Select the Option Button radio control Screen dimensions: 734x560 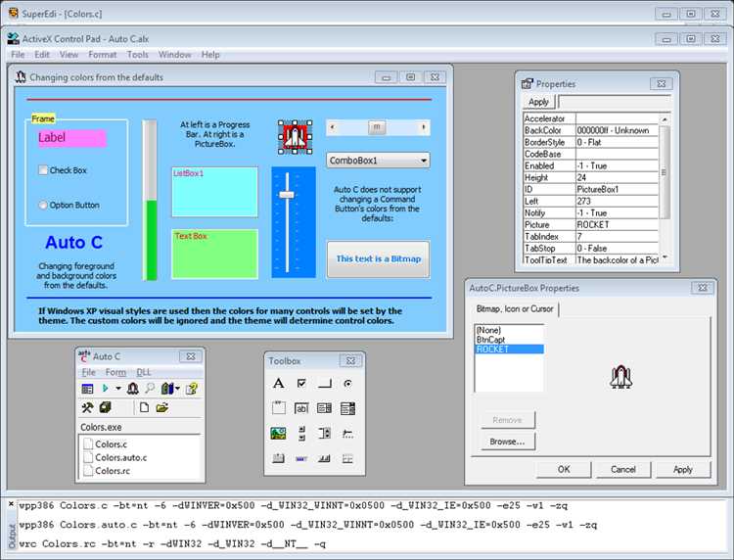(43, 205)
